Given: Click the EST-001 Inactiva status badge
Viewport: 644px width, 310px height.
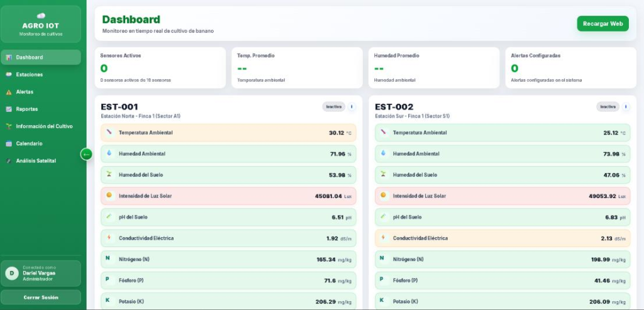Looking at the screenshot, I should 334,107.
